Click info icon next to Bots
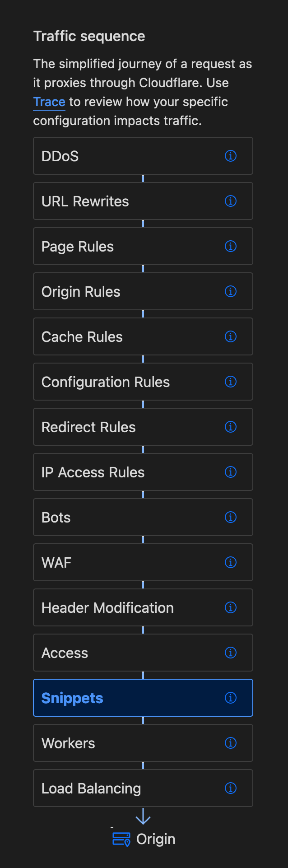 coord(231,517)
